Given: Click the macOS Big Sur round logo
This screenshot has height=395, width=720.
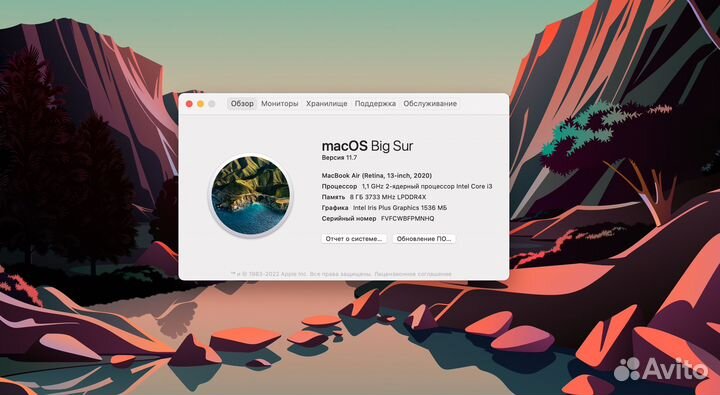Looking at the screenshot, I should tap(251, 195).
